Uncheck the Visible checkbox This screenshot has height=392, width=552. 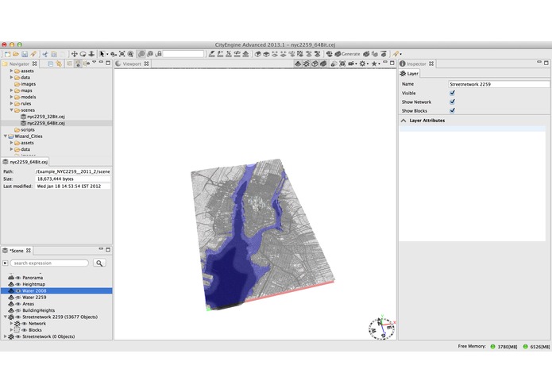[452, 93]
